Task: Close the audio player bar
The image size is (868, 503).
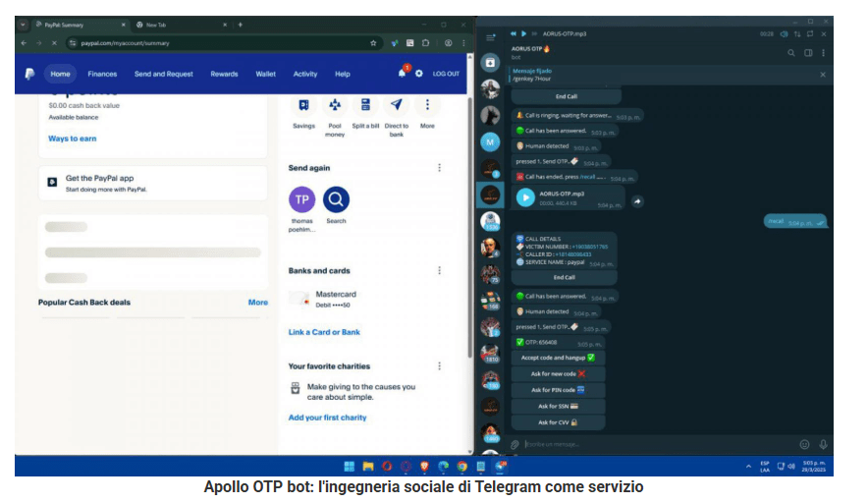Action: point(824,33)
